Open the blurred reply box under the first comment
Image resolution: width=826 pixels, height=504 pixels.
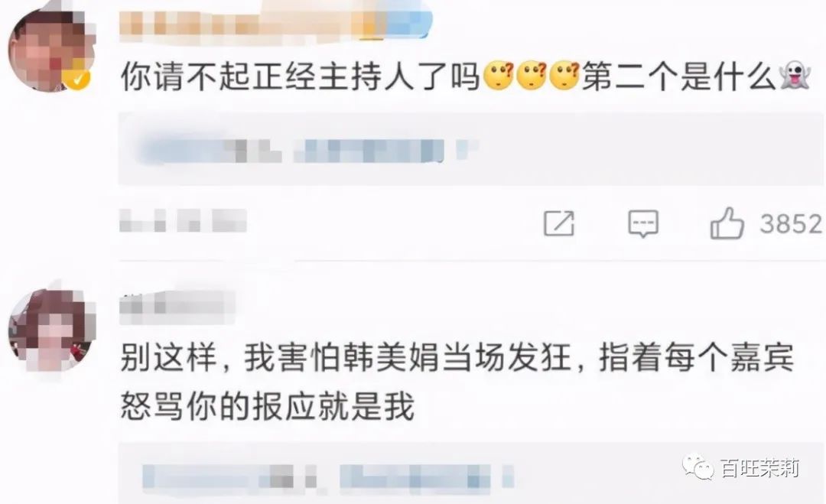click(x=470, y=148)
